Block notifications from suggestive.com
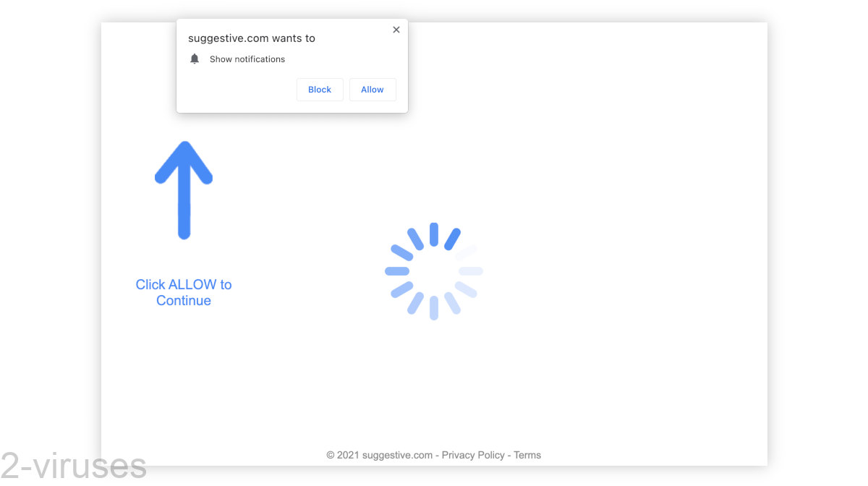This screenshot has width=868, height=486. click(x=320, y=89)
